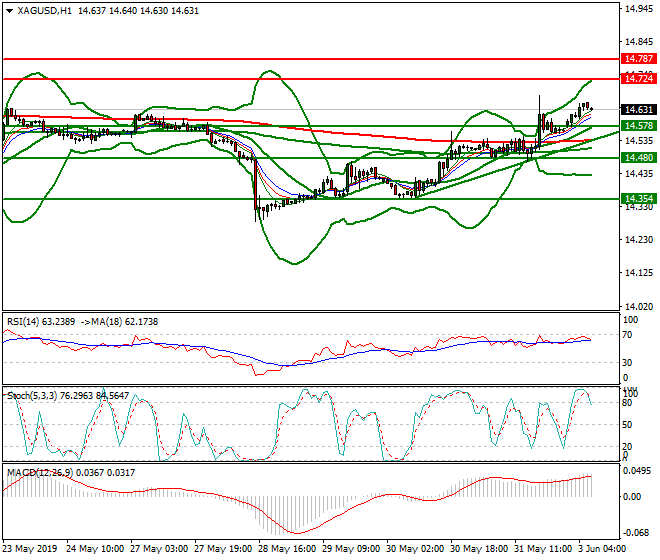This screenshot has height=560, width=660.
Task: Select the 27 May 19:00 time label
Action: pos(223,549)
